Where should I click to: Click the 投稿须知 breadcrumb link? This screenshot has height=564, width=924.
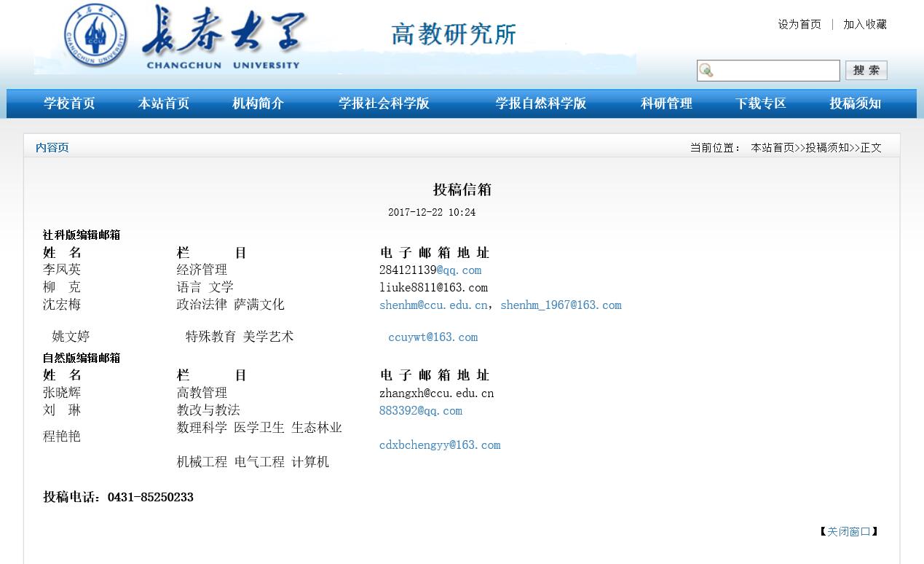pyautogui.click(x=827, y=148)
